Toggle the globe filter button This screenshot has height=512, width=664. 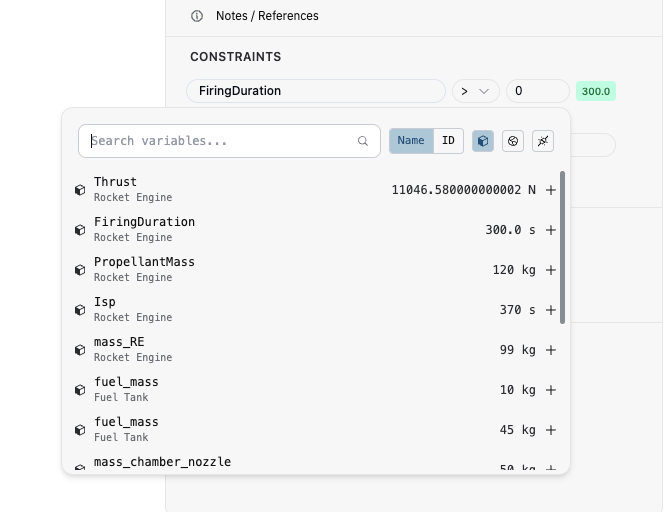[513, 141]
